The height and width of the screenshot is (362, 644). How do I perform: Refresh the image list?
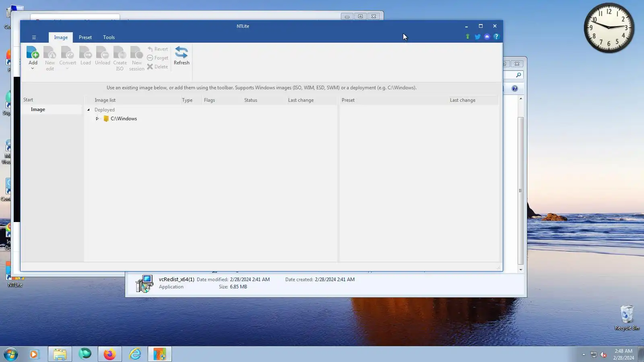182,56
